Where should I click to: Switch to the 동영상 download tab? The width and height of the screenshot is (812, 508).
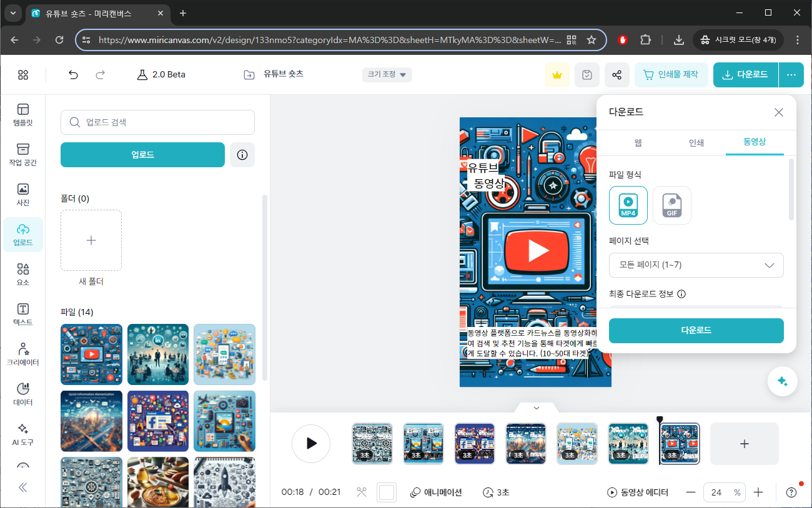(x=755, y=142)
